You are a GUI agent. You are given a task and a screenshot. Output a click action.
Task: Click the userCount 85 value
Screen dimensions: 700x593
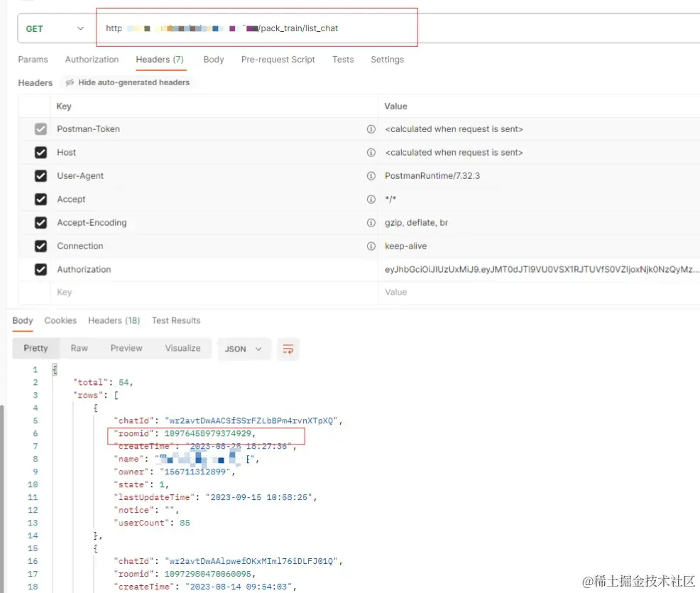tap(185, 523)
